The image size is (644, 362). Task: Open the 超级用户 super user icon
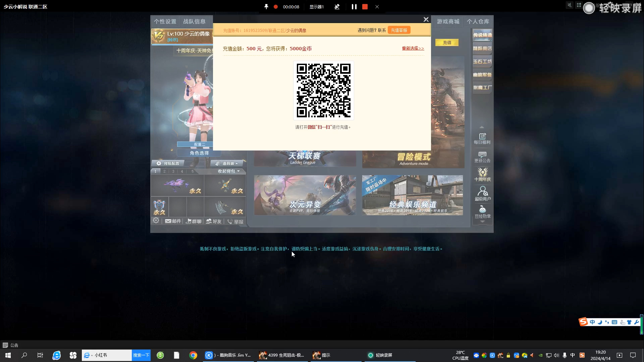click(x=482, y=194)
